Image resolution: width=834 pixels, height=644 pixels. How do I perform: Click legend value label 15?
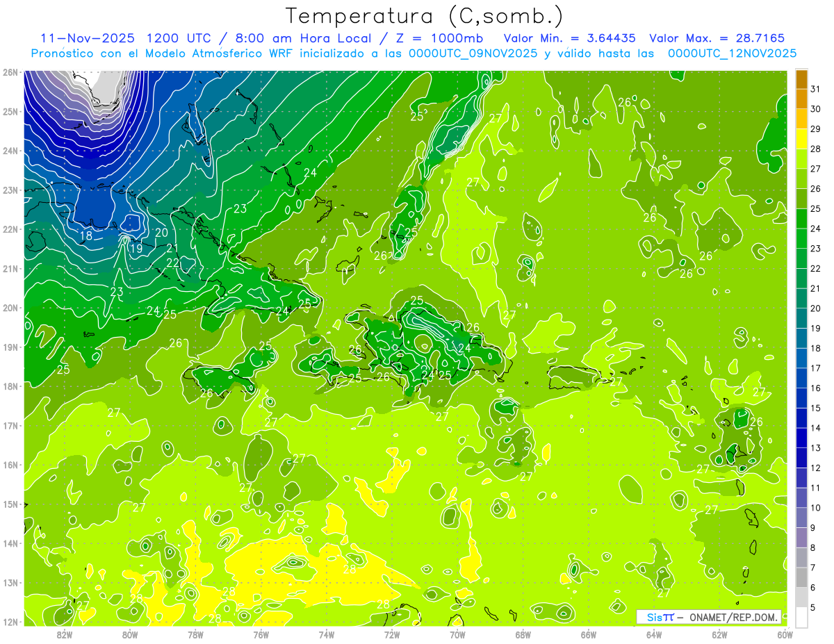coord(816,408)
